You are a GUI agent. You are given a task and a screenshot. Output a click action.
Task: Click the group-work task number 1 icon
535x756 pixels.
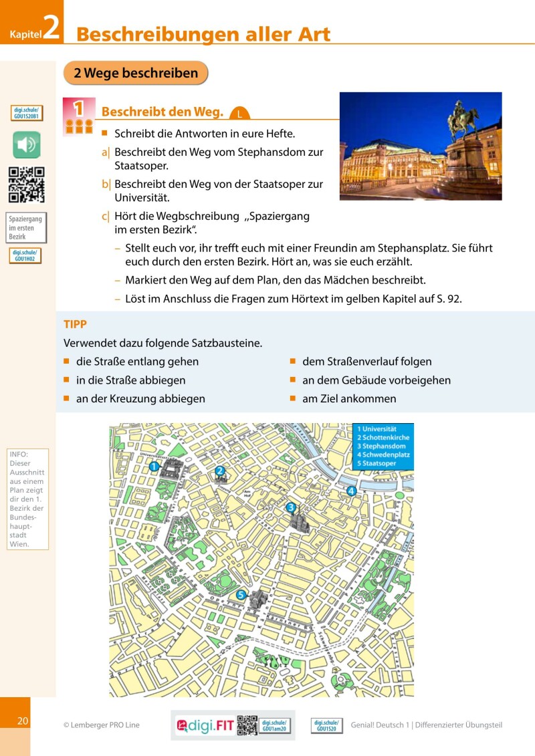click(79, 117)
